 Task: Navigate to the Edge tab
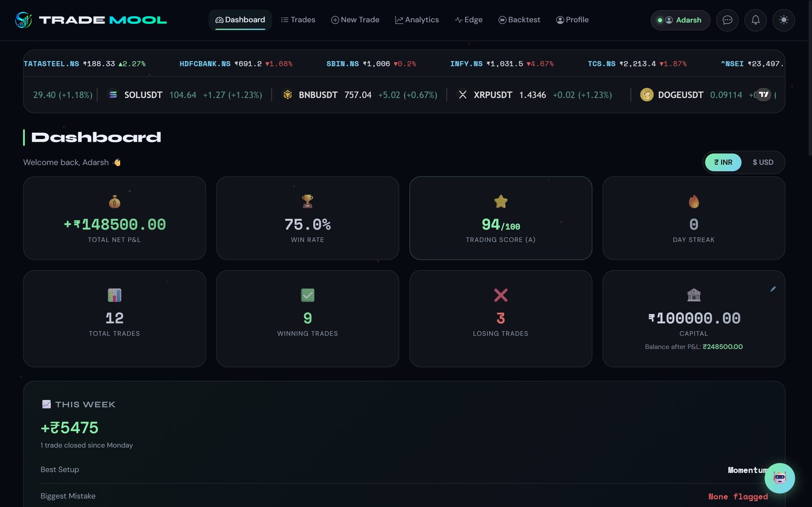[x=469, y=20]
